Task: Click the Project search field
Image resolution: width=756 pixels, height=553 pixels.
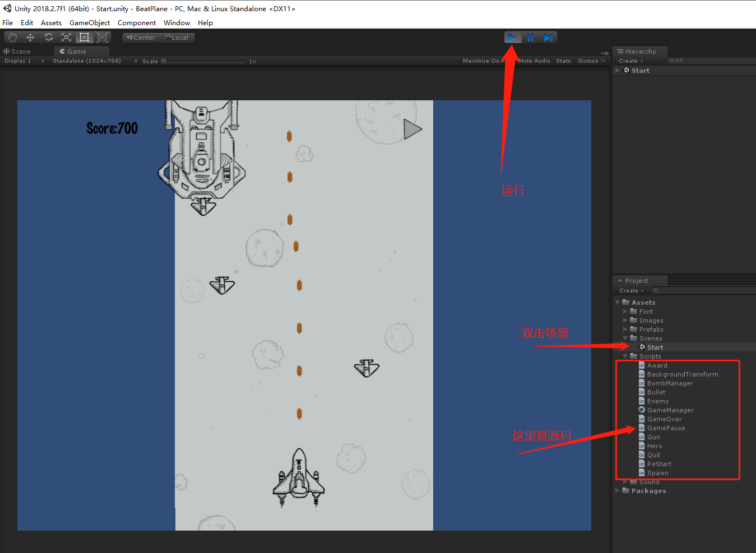Action: tap(703, 290)
